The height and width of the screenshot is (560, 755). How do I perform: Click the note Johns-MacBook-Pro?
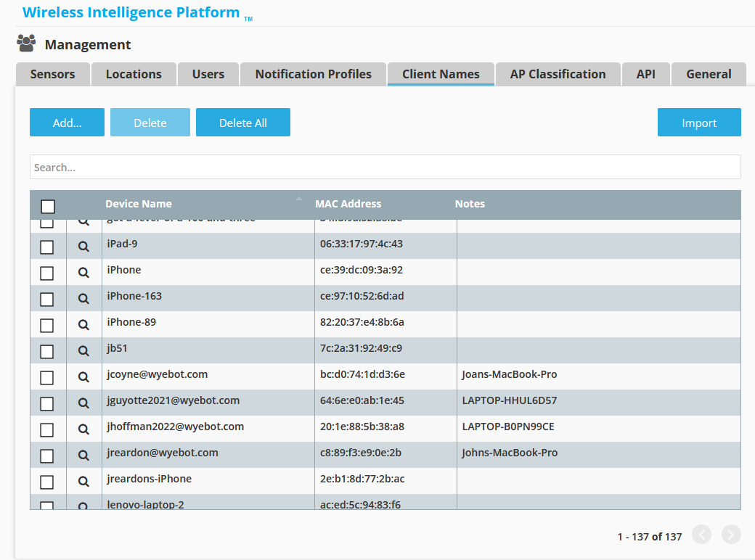[x=510, y=453]
